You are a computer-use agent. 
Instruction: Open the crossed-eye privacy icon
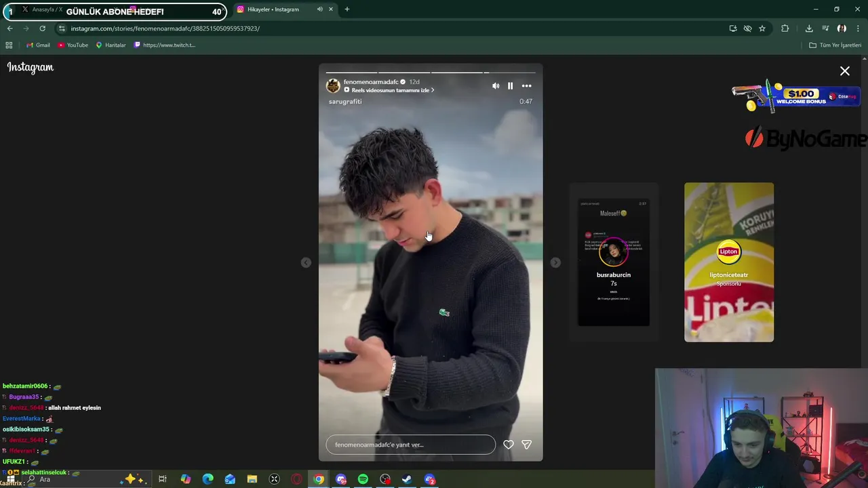point(747,28)
